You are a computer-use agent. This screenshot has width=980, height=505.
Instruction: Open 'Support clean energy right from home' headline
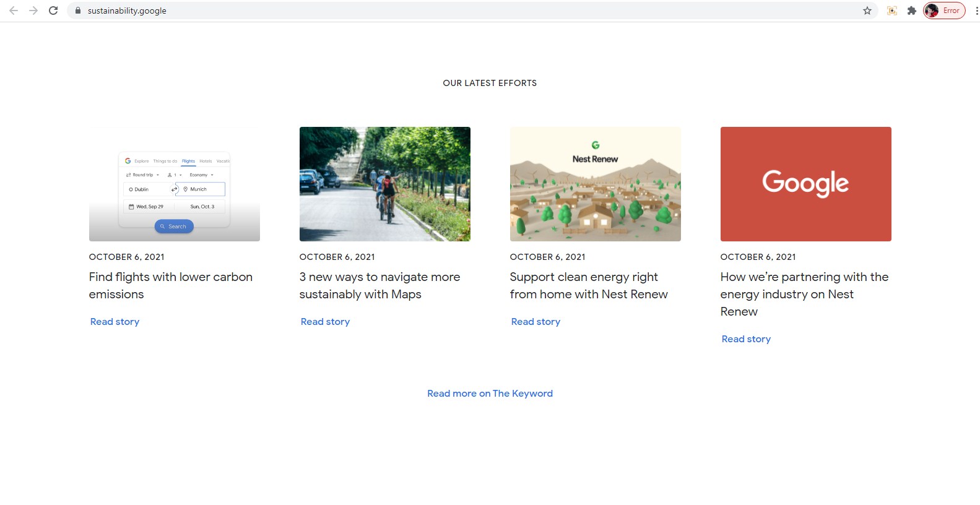589,285
